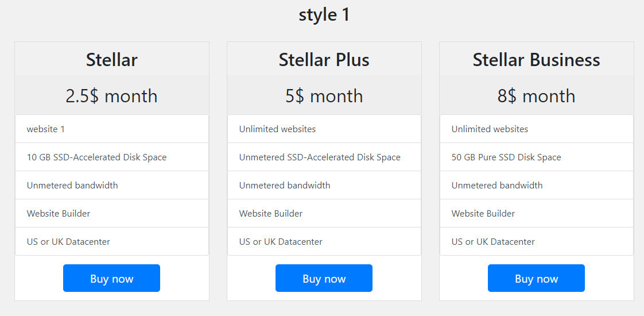Click Buy now under Stellar Business plan
Viewport: 644px width, 316px height.
tap(536, 278)
